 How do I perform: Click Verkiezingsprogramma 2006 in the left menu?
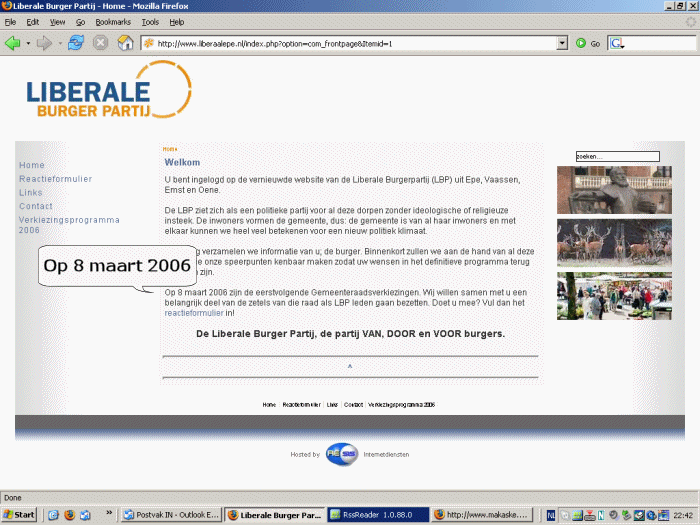pos(69,224)
